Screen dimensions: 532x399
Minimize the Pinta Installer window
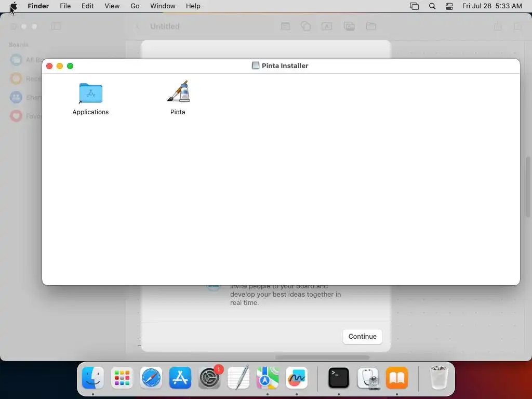tap(60, 66)
